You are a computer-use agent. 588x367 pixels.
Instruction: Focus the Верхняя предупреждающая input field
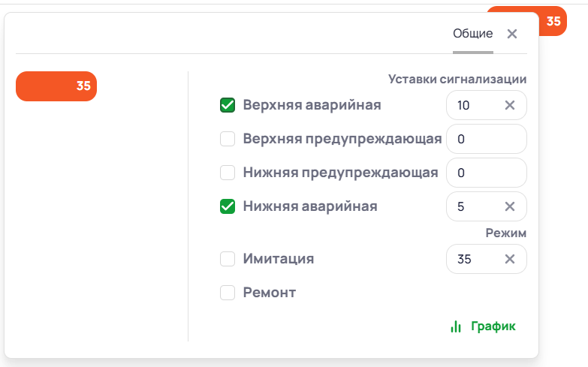click(486, 139)
